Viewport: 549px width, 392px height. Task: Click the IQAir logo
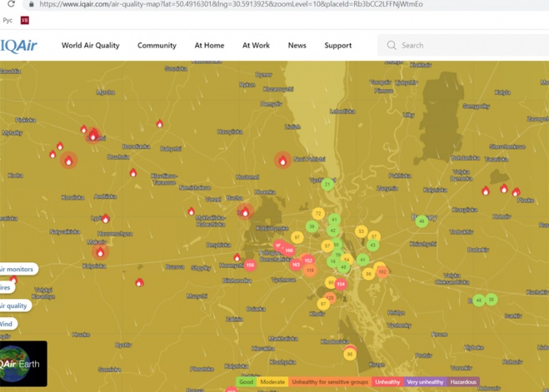[18, 45]
